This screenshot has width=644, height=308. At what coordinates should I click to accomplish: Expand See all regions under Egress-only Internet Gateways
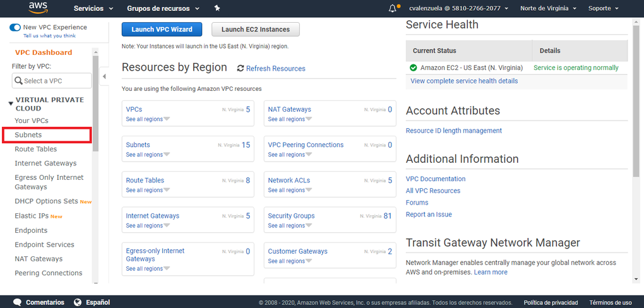(x=148, y=269)
